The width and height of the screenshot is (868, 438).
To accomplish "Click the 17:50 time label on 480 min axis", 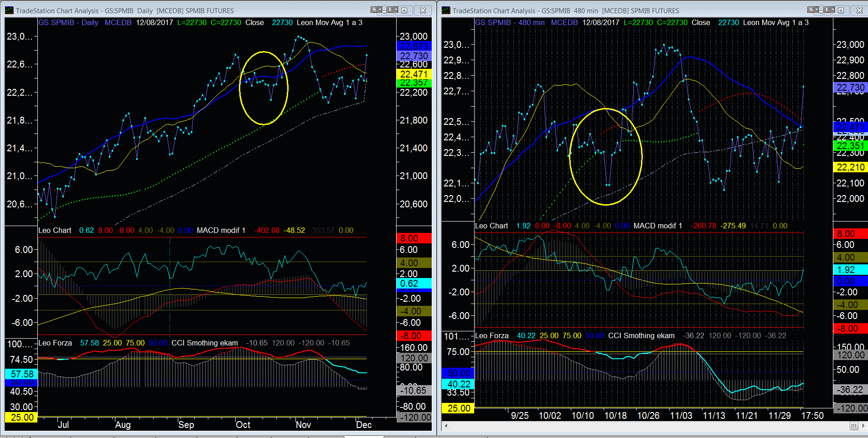I will [x=812, y=416].
